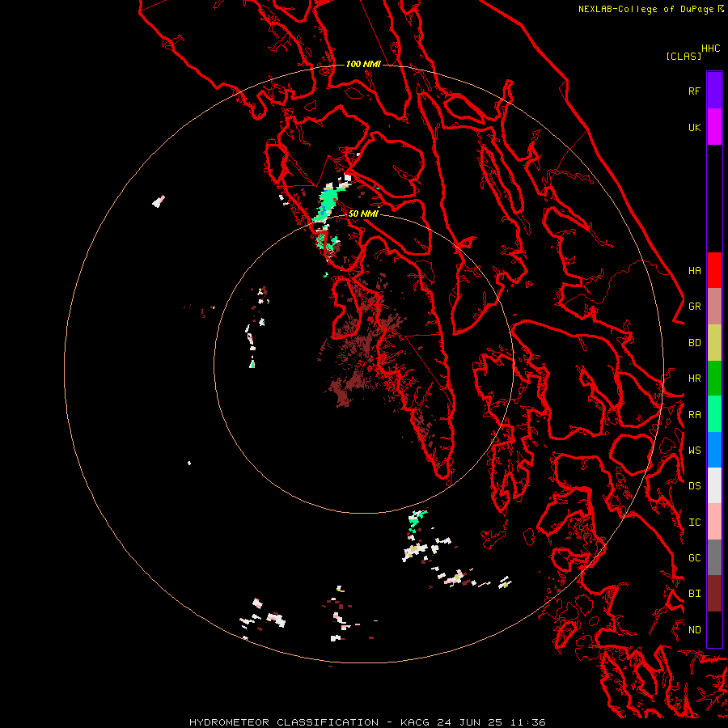Click the ND legend label
Screen dimensions: 728x728
[694, 630]
